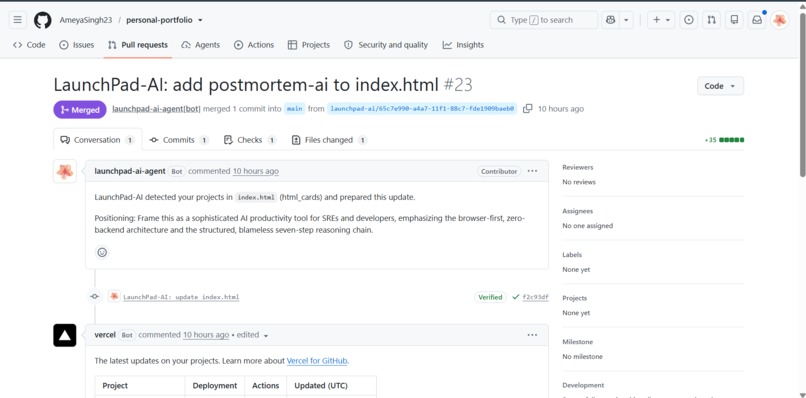
Task: Open repositories icon in header
Action: (734, 20)
